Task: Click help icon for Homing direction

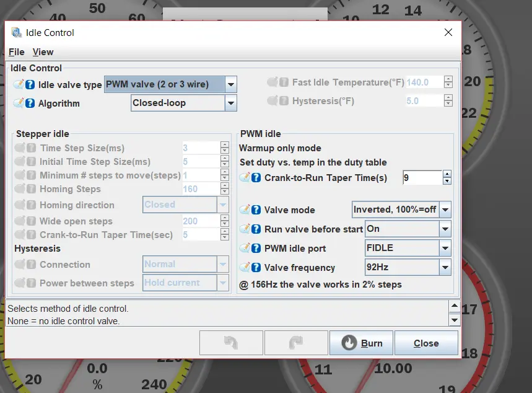Action: [31, 205]
